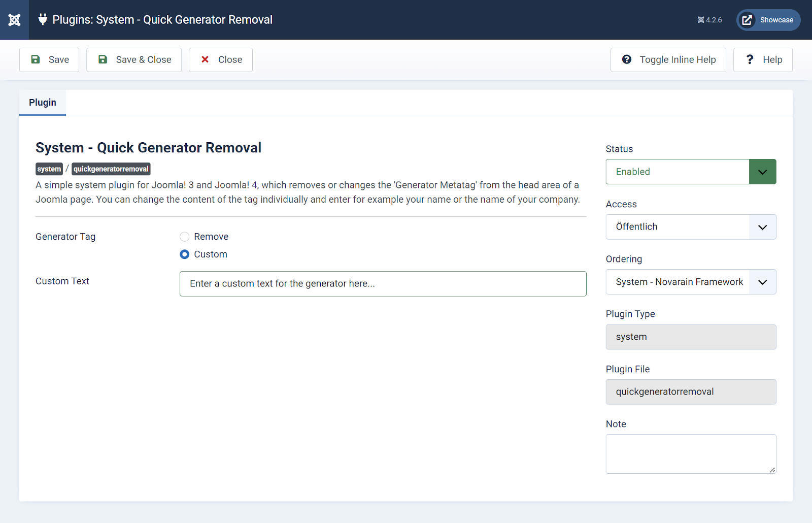This screenshot has width=812, height=523.
Task: Click the question mark icon on Help
Action: (x=750, y=59)
